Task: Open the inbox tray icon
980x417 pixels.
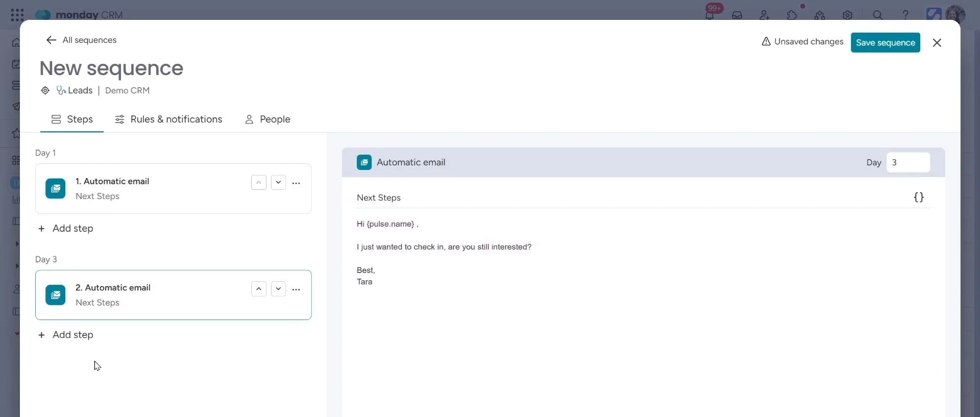Action: [x=737, y=15]
